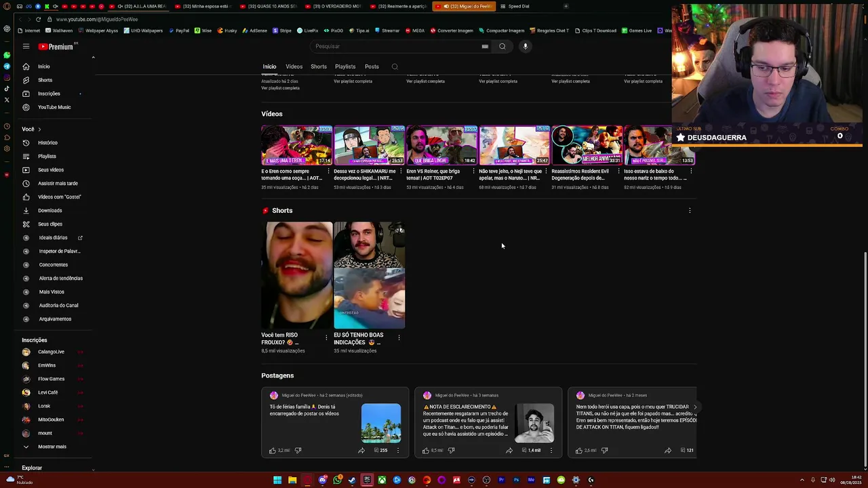Search within the channel magnifier icon
868x488 pixels.
pyautogui.click(x=395, y=66)
